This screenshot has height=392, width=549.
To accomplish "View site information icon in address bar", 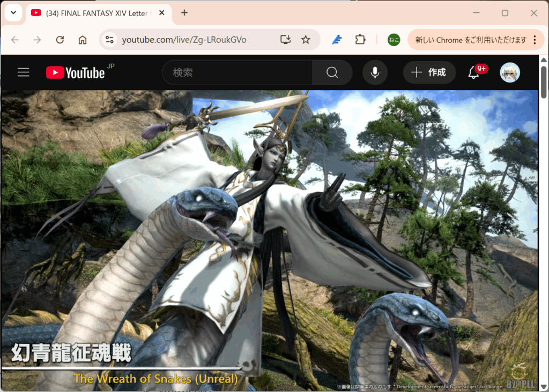I will [109, 40].
